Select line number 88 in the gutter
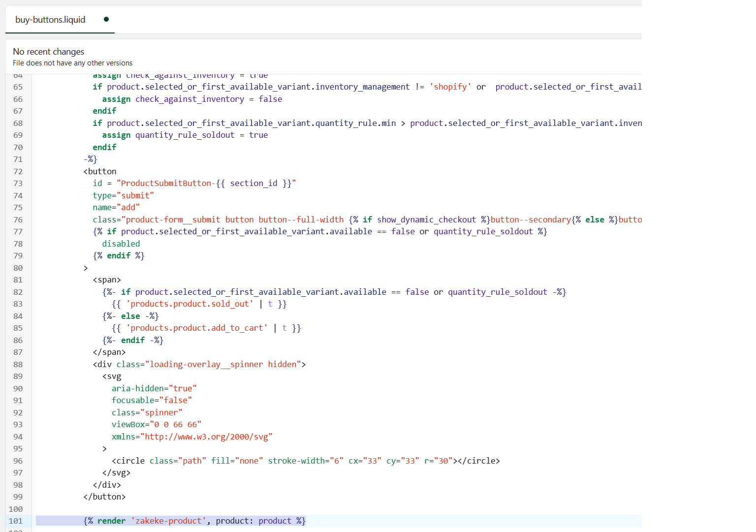 pos(18,365)
